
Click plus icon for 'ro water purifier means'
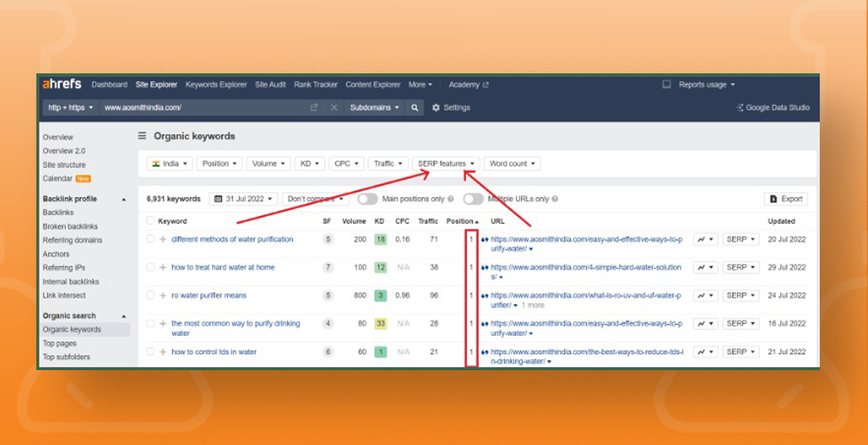(162, 296)
